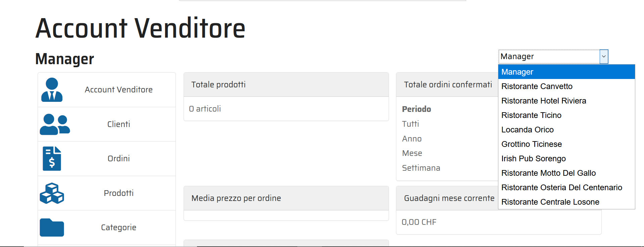
Task: Choose Locanda Orico from the list
Action: coord(527,130)
